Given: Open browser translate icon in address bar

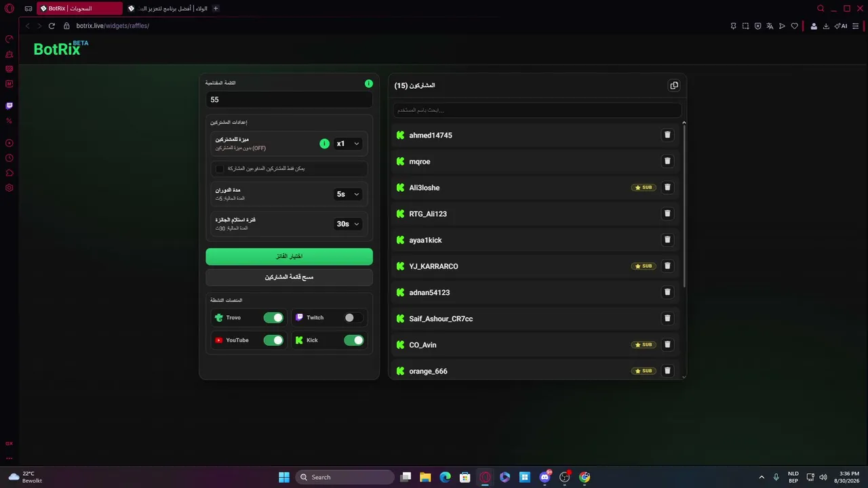Looking at the screenshot, I should pyautogui.click(x=770, y=26).
